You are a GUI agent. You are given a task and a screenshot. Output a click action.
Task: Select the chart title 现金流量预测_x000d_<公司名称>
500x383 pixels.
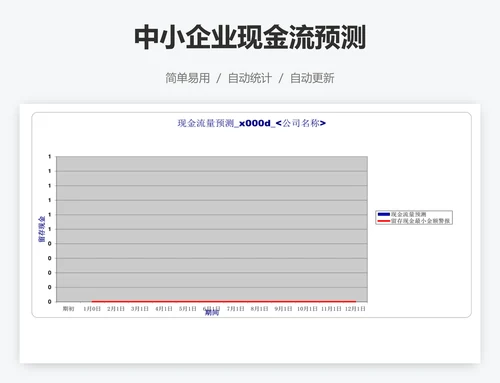click(252, 123)
